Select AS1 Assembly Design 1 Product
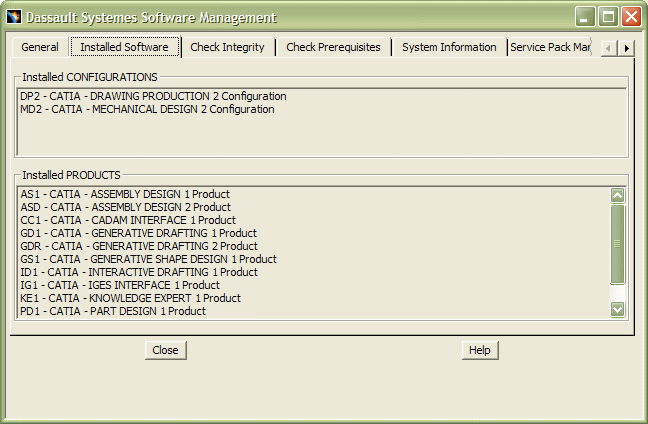The width and height of the screenshot is (648, 424). point(125,194)
